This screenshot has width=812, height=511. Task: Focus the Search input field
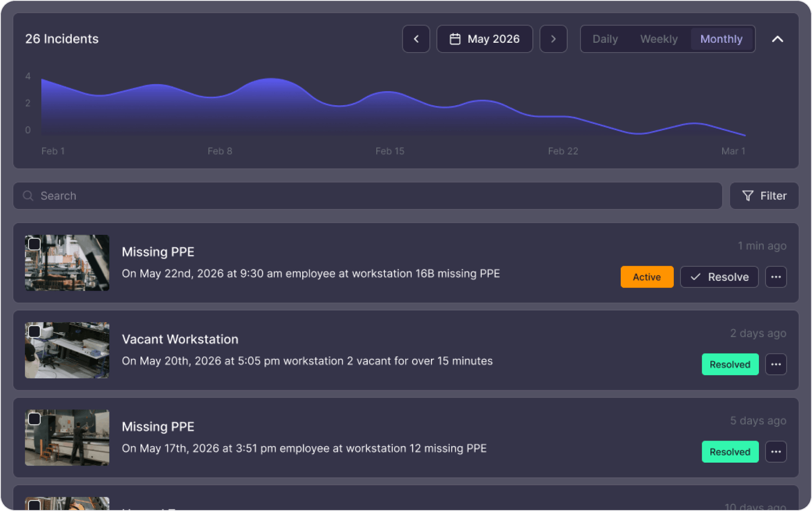click(x=367, y=196)
